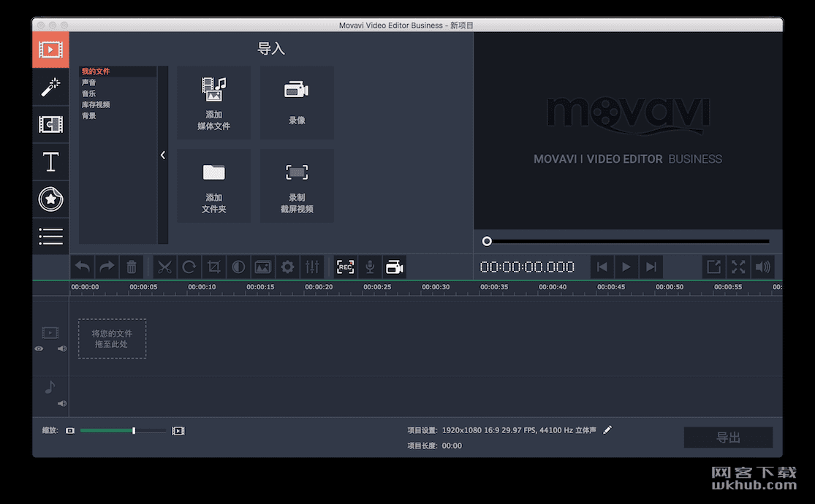
Task: Collapse the category list with the chevron
Action: [x=163, y=155]
